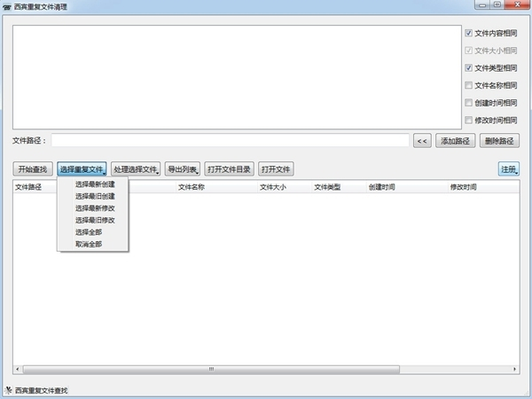Enable the 文件名称相同 checkbox
This screenshot has height=399, width=532.
tap(469, 85)
